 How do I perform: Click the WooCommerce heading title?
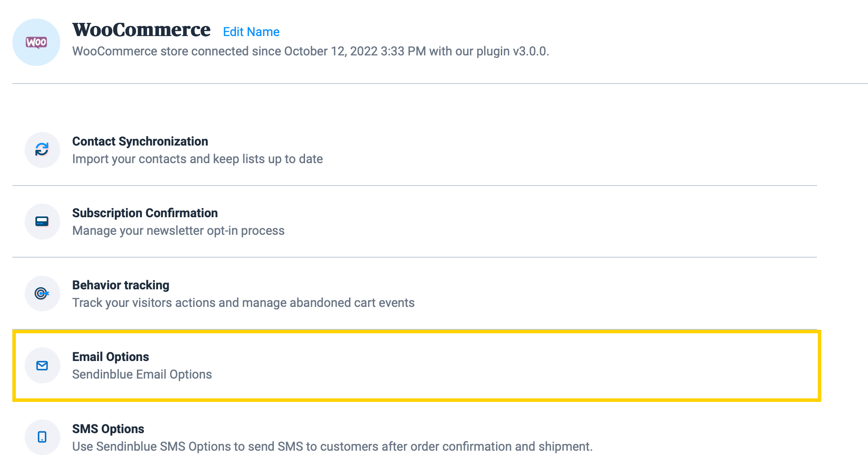pos(141,30)
